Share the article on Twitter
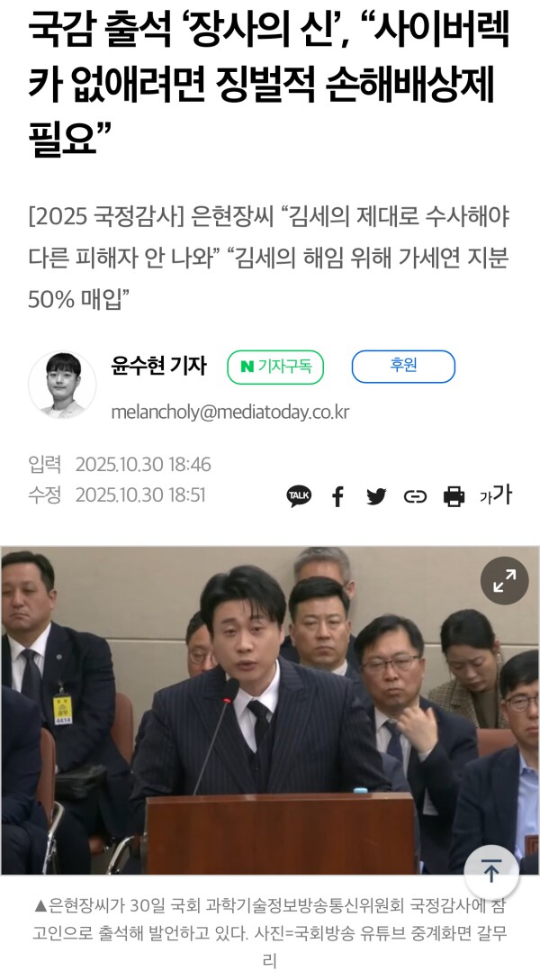The width and height of the screenshot is (540, 980). (376, 496)
